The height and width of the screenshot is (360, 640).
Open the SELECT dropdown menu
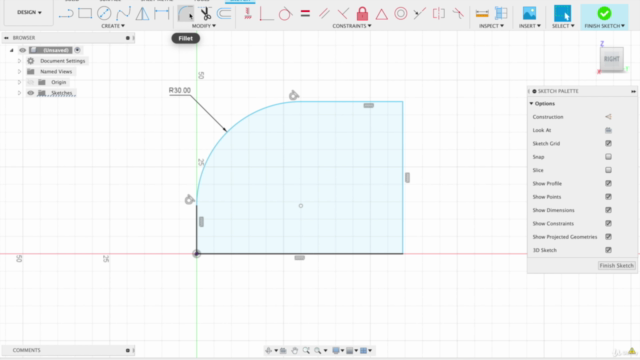[x=563, y=26]
